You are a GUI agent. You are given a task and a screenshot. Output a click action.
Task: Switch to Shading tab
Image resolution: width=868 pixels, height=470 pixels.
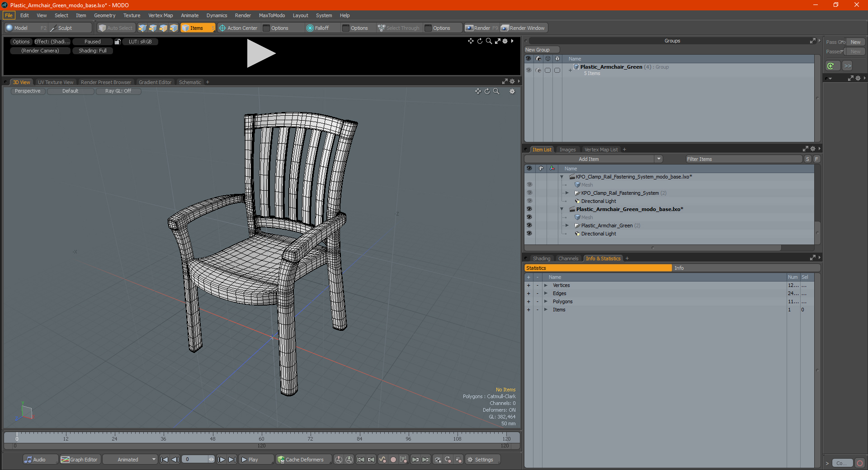click(x=542, y=258)
